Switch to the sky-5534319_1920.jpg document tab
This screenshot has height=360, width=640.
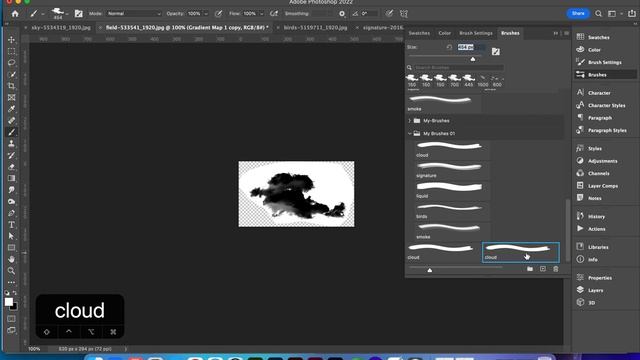61,28
